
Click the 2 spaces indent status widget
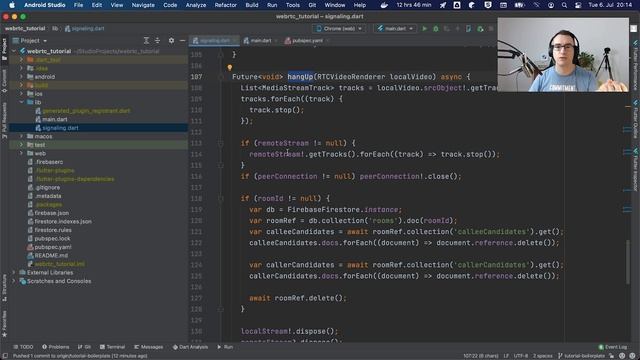(x=542, y=356)
